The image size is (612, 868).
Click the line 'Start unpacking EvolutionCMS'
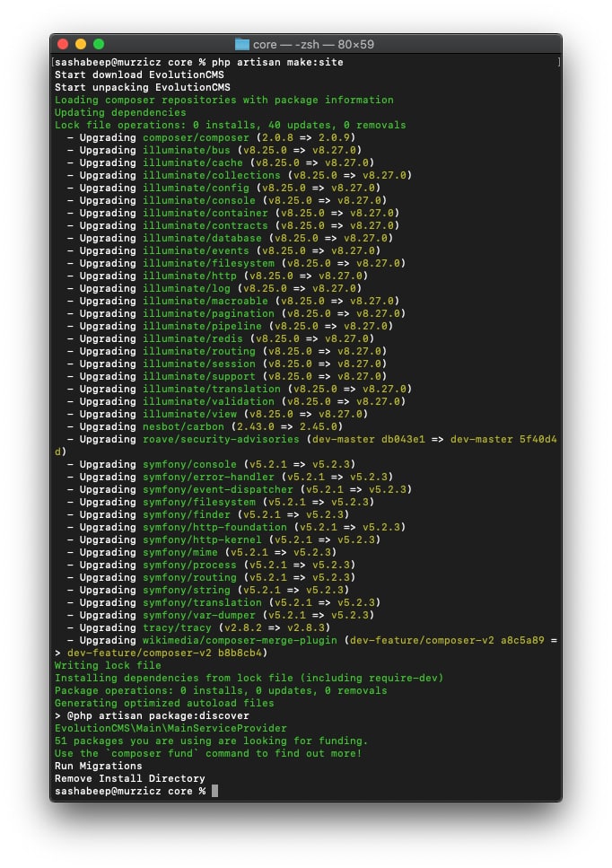pos(142,87)
